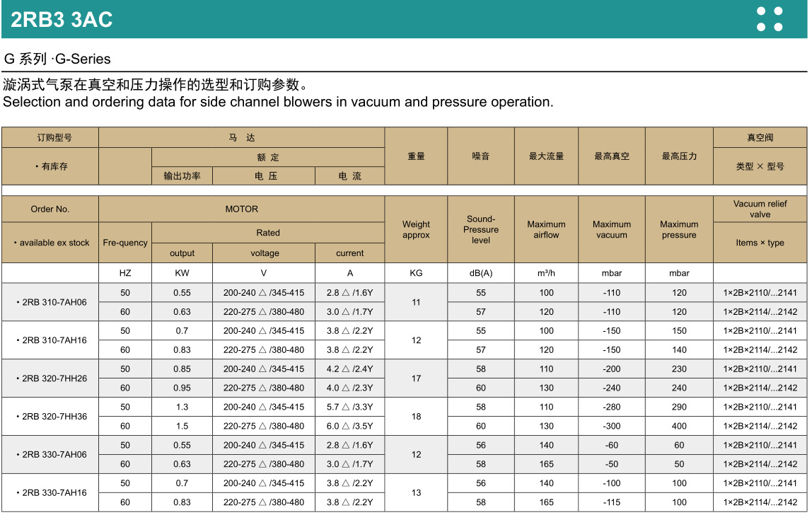Click the "额 定" header cell
This screenshot has height=515, width=812.
268,157
